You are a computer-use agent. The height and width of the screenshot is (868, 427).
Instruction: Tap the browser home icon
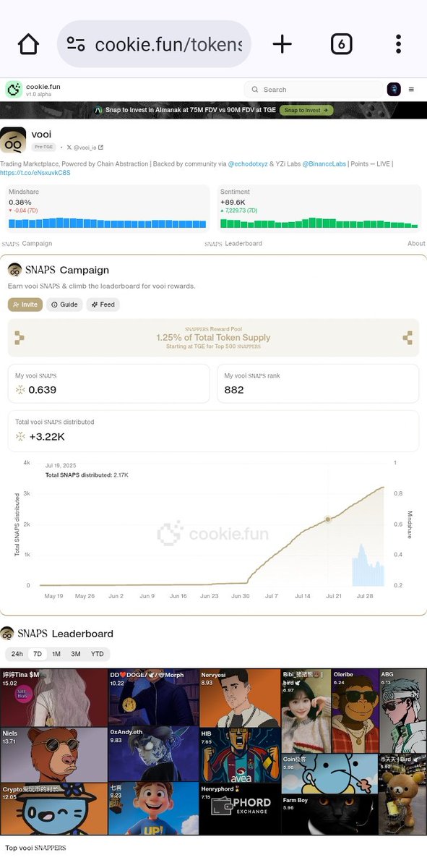click(28, 44)
